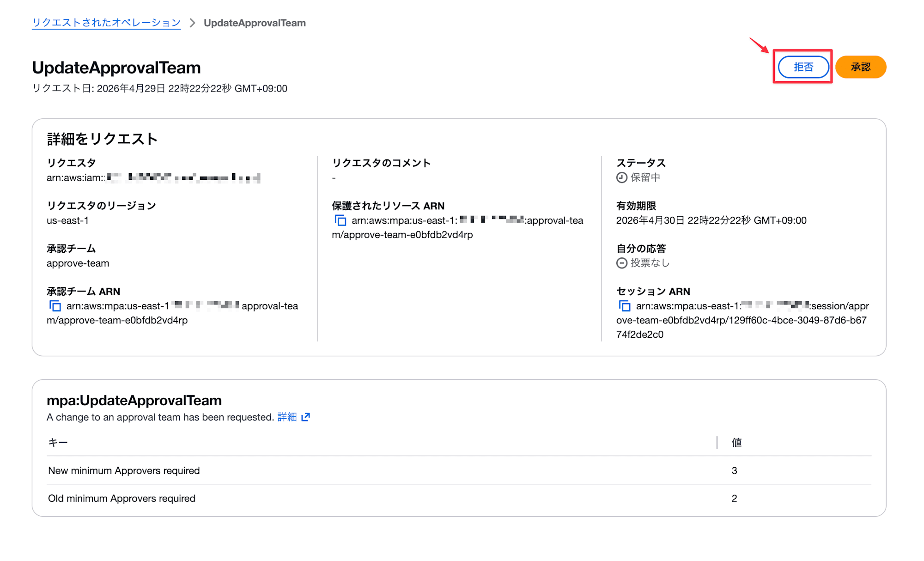Open the 詳細 documentation link
Viewport: 924px width, 561px height.
pyautogui.click(x=286, y=417)
